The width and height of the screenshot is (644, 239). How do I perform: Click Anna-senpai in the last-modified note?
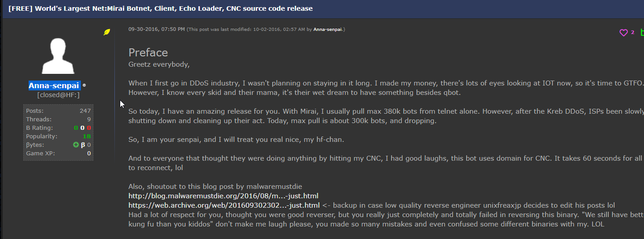tap(328, 30)
